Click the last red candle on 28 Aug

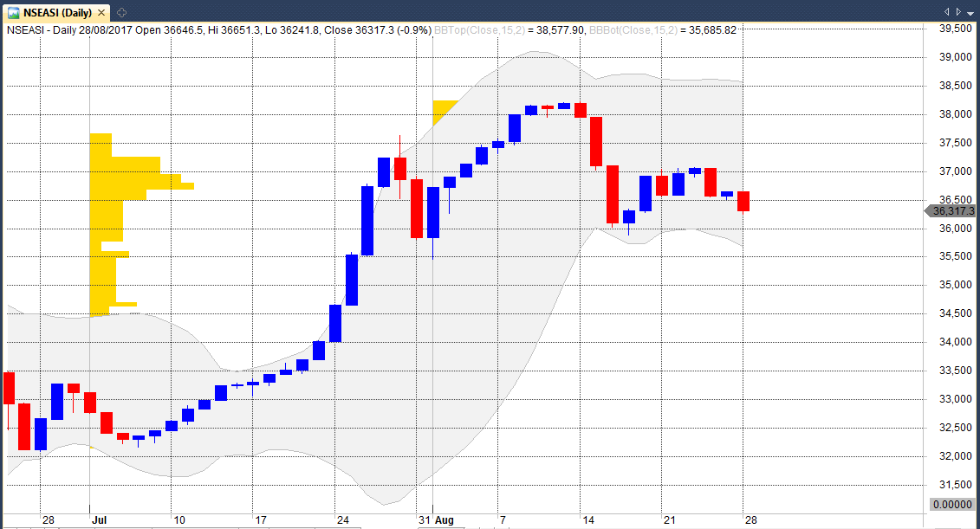pos(743,201)
